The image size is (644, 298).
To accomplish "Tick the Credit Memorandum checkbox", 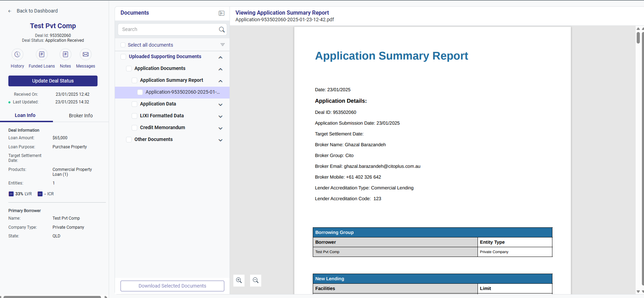I will point(134,128).
